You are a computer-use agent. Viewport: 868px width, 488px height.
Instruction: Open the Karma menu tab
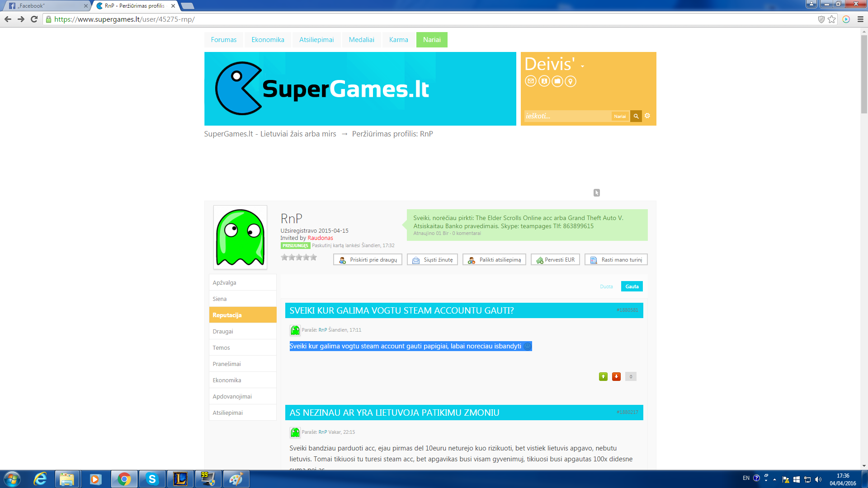[x=398, y=40]
